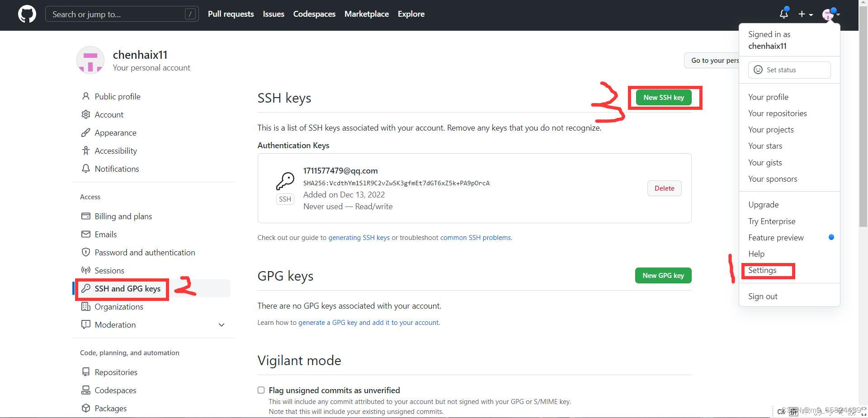Select the Public profile person icon
This screenshot has height=418, width=868.
click(86, 96)
